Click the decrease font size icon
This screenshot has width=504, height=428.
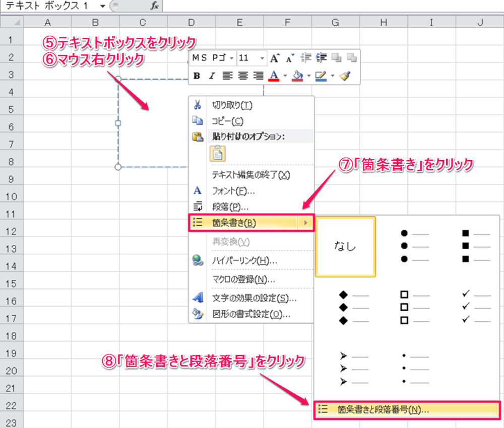pos(289,58)
